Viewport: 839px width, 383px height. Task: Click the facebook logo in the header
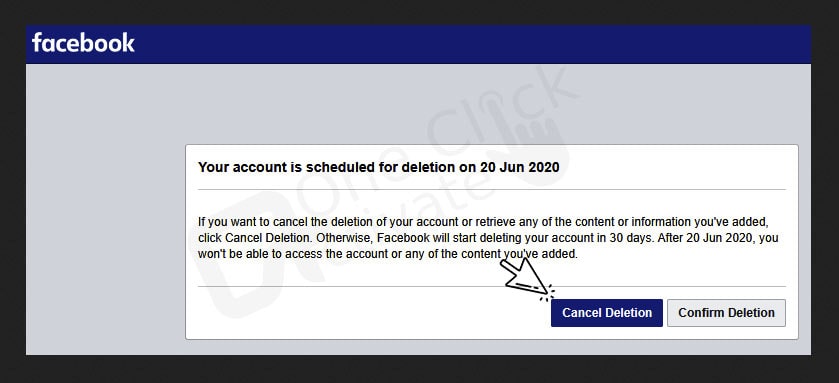tap(83, 43)
